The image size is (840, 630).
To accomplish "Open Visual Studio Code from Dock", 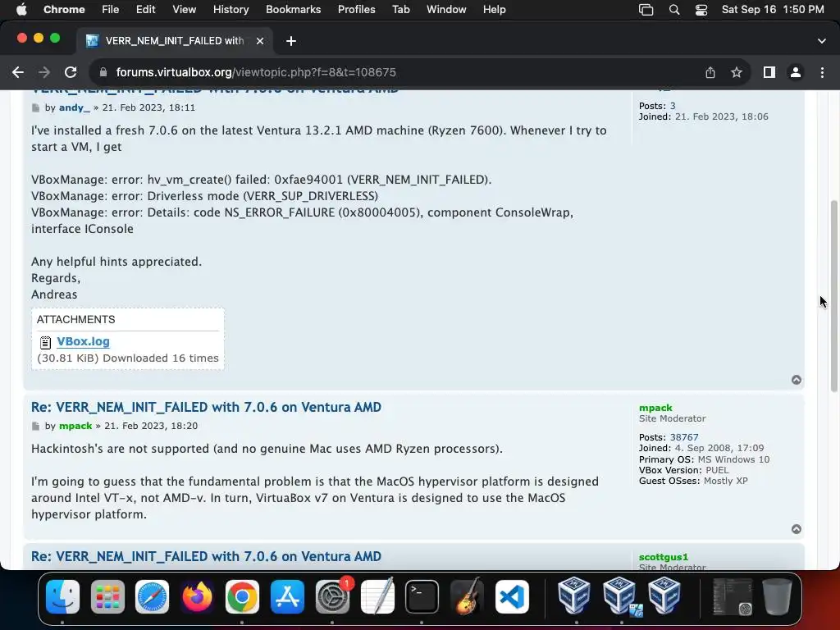I will 512,597.
